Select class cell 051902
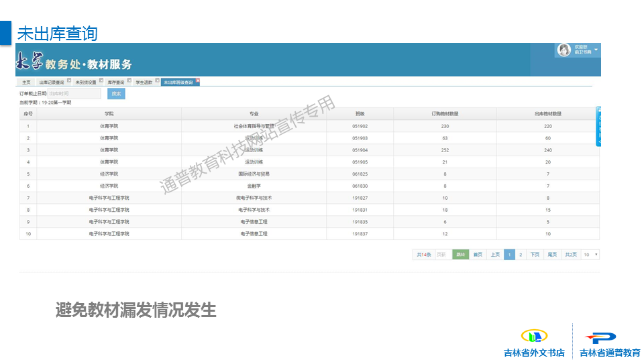The image size is (644, 362). pyautogui.click(x=360, y=127)
